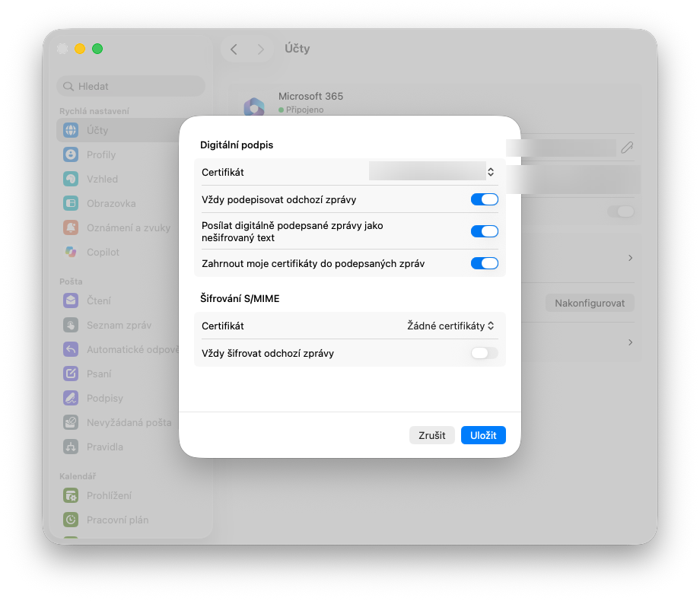Click the Psaní compose icon
Screen dimensions: 700x601
point(71,374)
